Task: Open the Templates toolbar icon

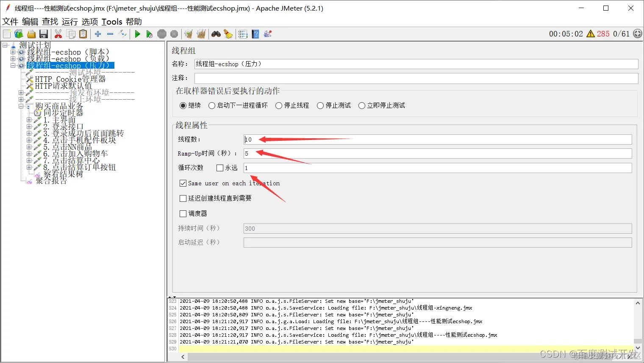Action: 19,34
